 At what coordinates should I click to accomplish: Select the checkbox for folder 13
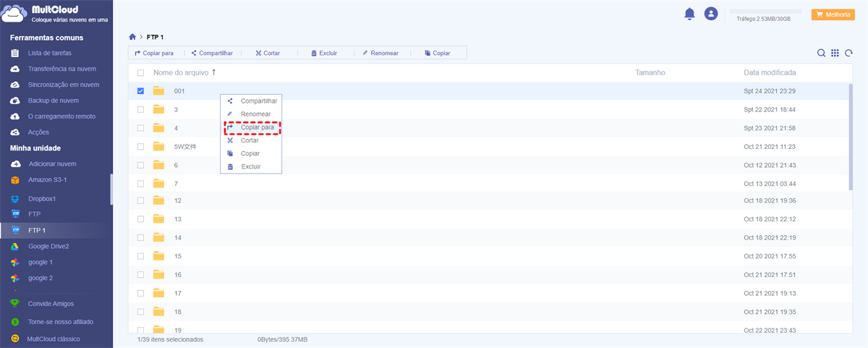(x=140, y=219)
